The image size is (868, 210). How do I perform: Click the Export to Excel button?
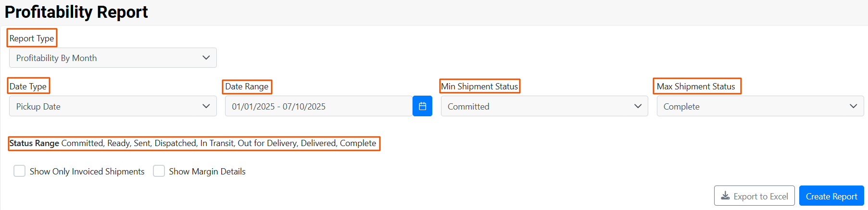(755, 196)
